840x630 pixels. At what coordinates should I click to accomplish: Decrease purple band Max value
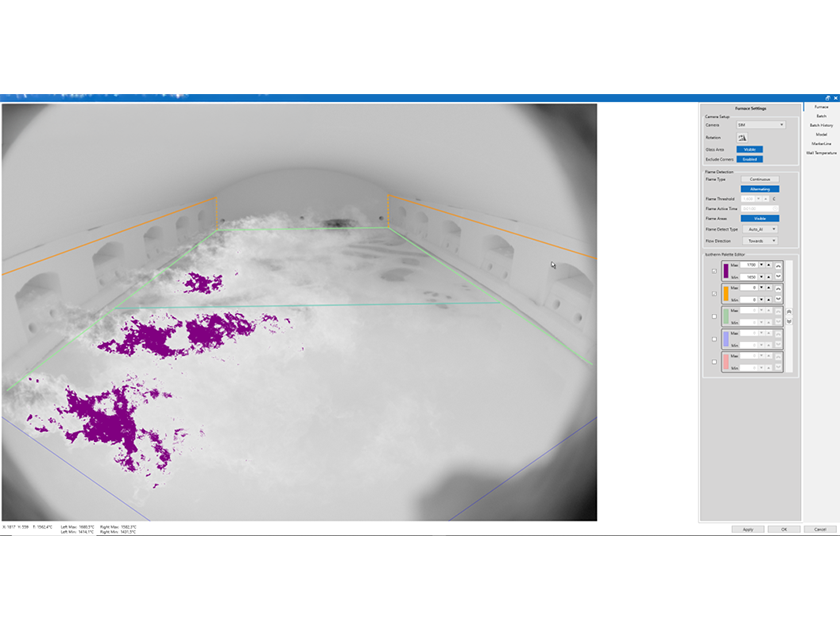[x=761, y=265]
